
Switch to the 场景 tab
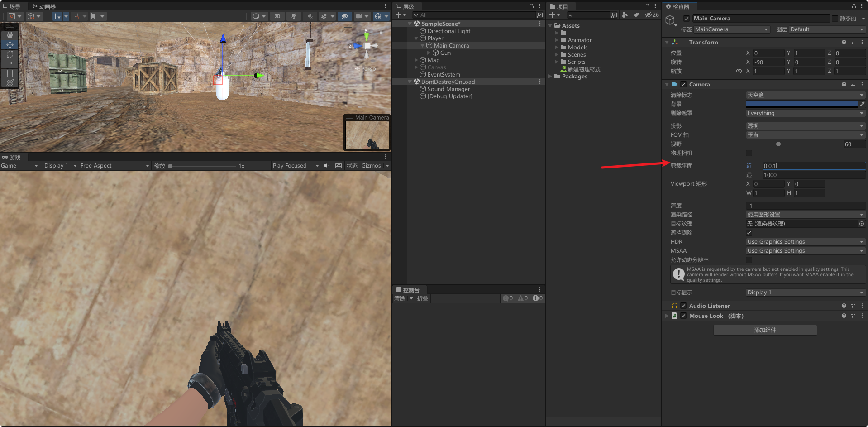(x=12, y=6)
